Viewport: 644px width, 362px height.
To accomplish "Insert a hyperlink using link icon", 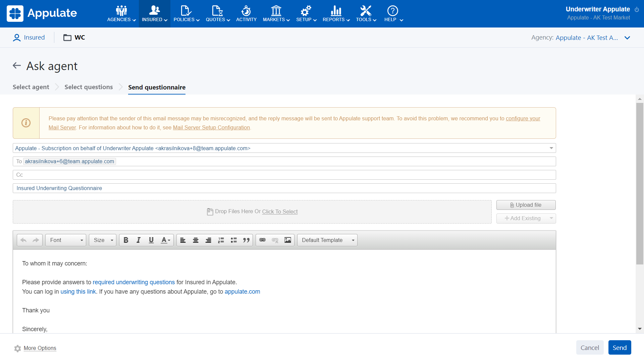I will tap(263, 240).
